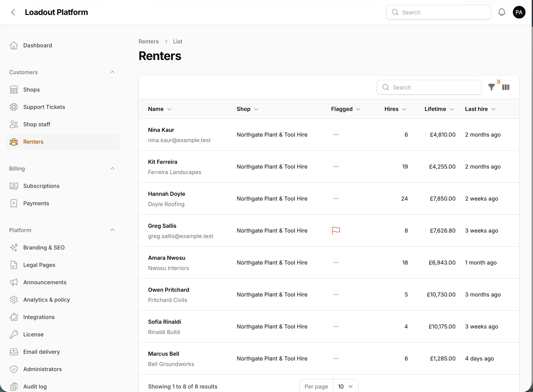Click the Administrators shield icon

tap(14, 369)
